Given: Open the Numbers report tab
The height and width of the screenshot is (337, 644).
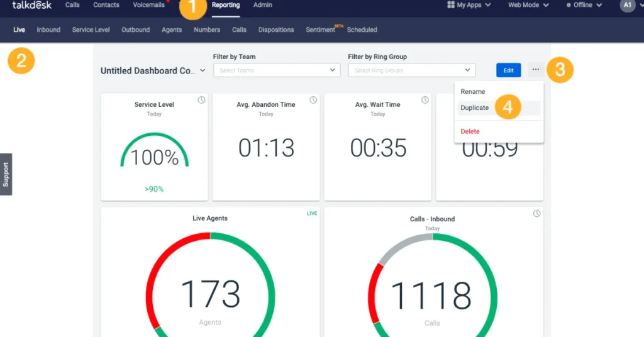Looking at the screenshot, I should tap(207, 30).
